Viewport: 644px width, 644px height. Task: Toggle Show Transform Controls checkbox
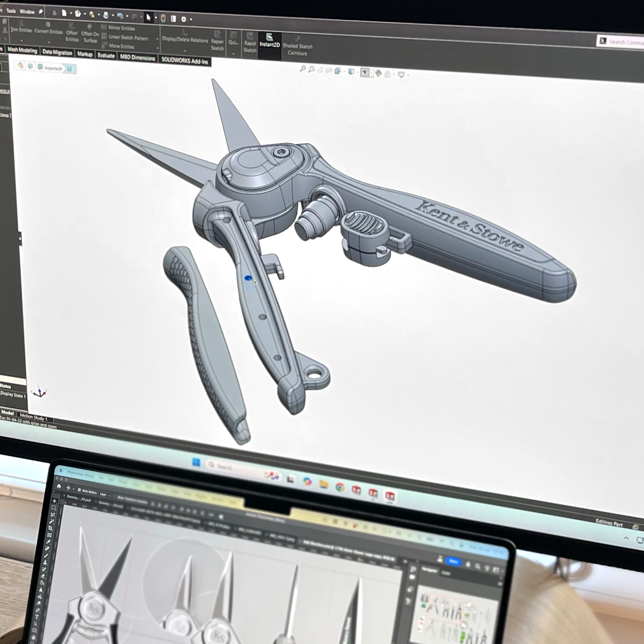click(114, 496)
